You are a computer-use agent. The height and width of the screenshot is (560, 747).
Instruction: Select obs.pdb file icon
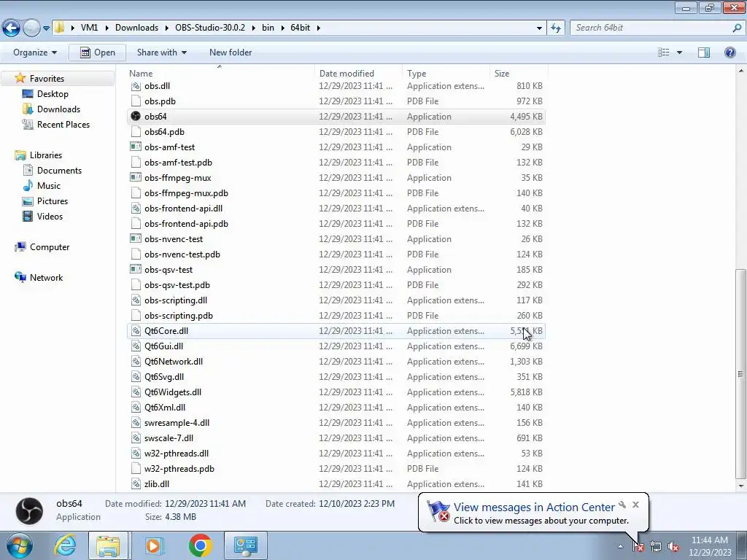point(136,101)
